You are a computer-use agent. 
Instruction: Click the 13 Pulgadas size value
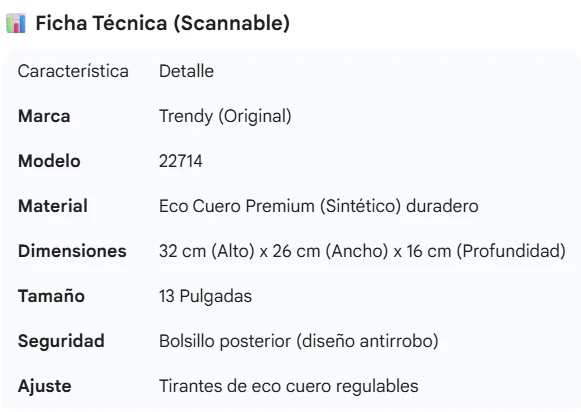206,296
